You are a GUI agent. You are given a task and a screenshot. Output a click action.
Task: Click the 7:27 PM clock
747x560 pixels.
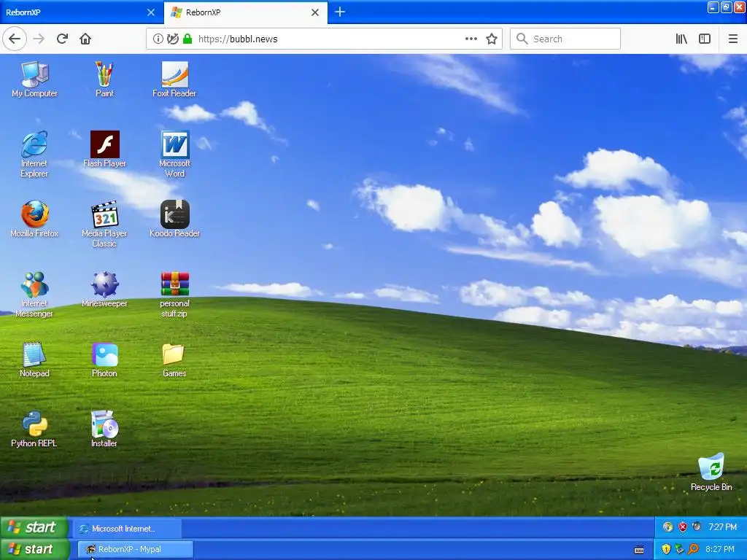(x=723, y=527)
